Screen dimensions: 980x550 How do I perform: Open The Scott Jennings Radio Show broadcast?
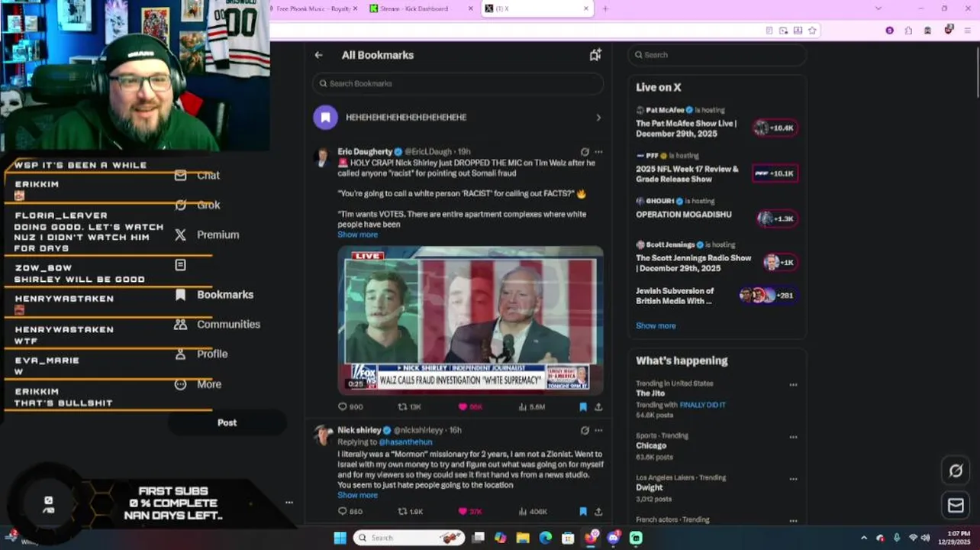click(693, 264)
